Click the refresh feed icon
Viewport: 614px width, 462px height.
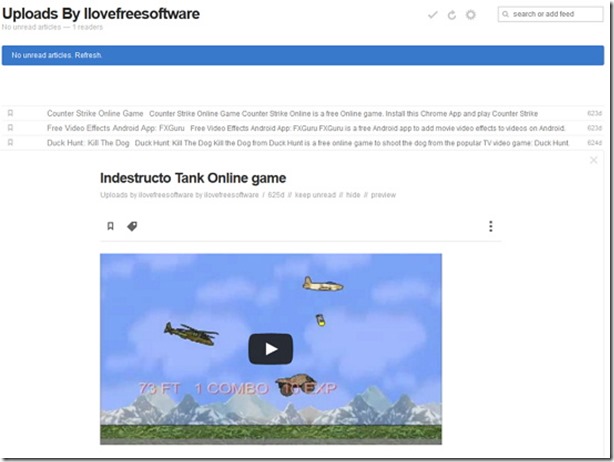(452, 15)
